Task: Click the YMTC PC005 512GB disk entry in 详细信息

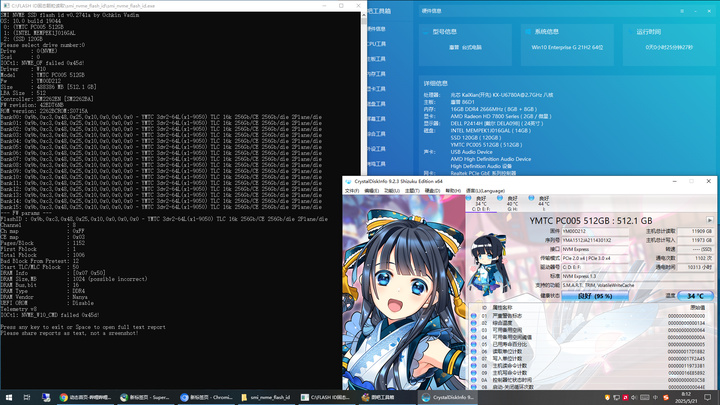Action: pyautogui.click(x=486, y=145)
